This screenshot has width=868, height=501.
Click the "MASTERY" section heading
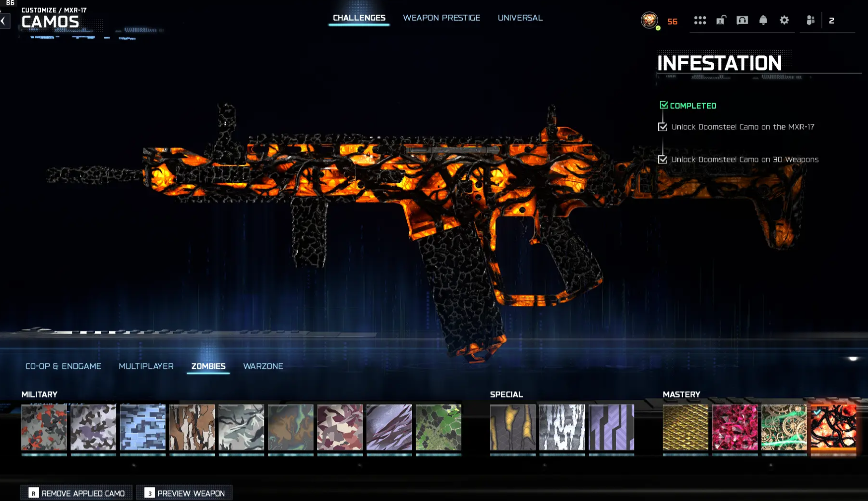681,394
